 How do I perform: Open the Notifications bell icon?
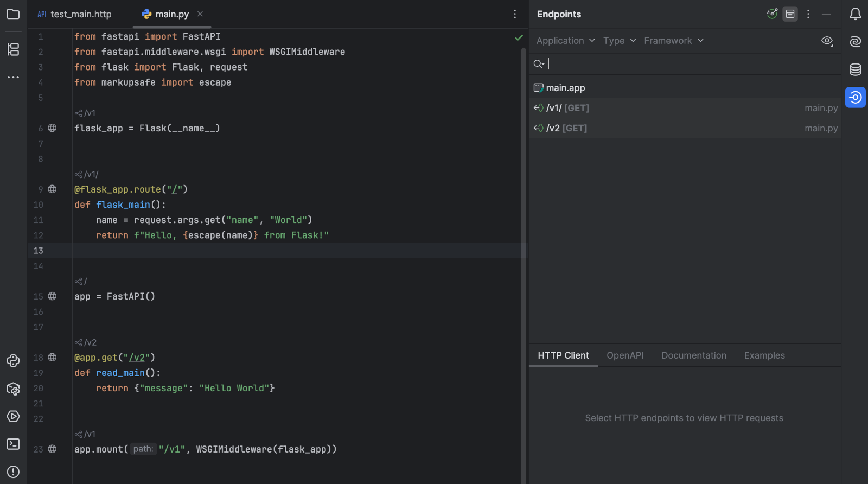[855, 14]
